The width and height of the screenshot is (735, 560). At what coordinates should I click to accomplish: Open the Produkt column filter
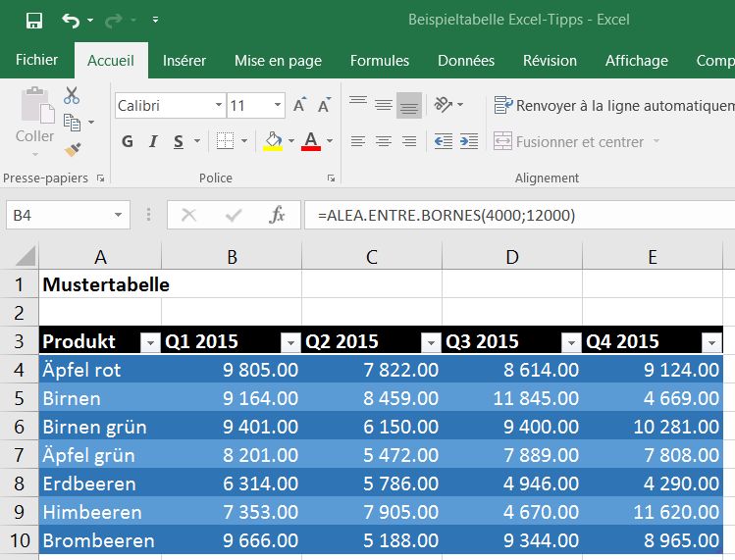point(150,343)
